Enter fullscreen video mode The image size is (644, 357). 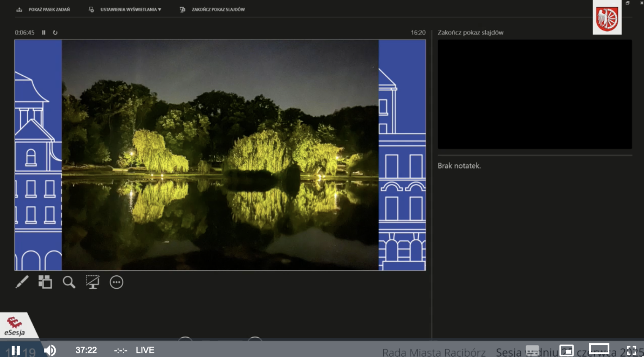coord(632,351)
